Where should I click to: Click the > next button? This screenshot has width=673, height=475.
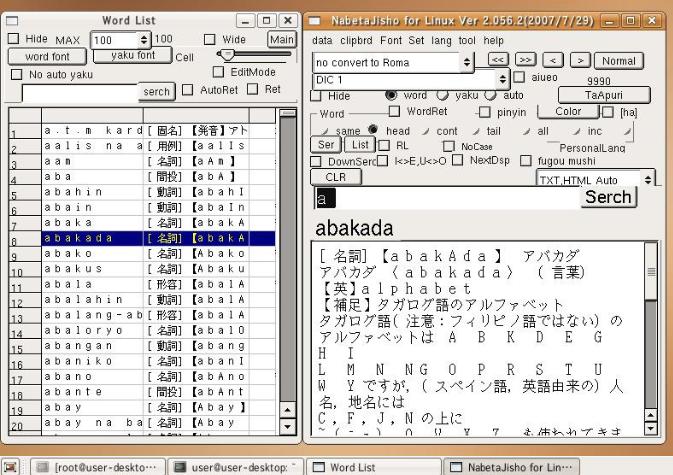click(580, 60)
